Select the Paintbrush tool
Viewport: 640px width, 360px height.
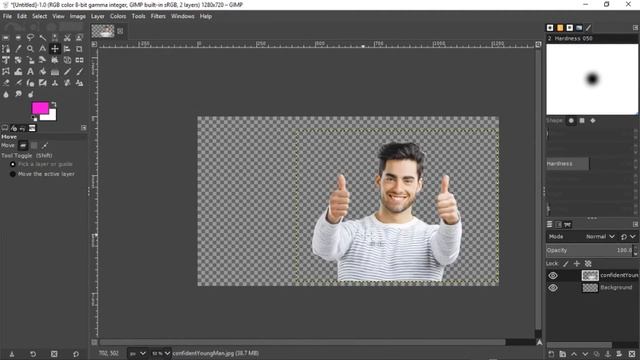tap(79, 72)
